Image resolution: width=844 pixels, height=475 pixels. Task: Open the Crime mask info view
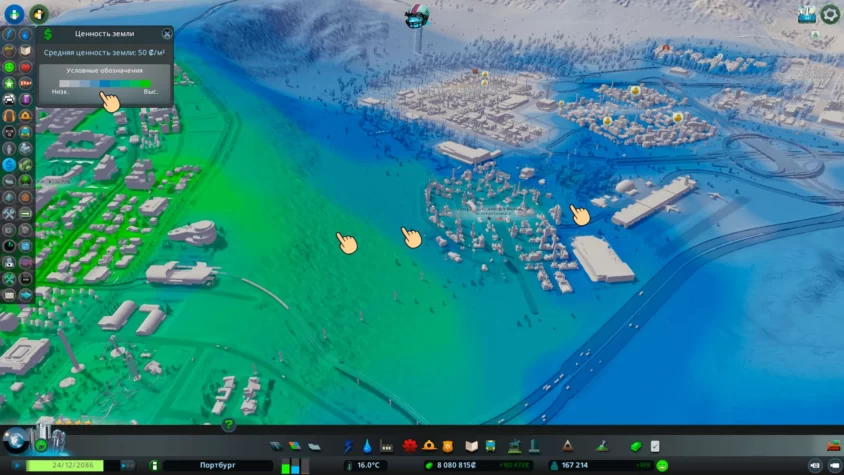[x=9, y=132]
